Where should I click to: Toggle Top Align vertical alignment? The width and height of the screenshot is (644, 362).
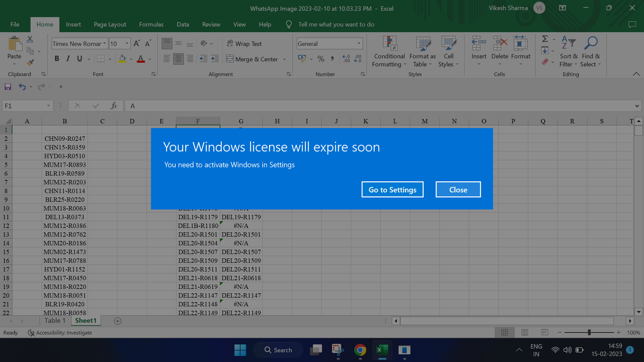(x=167, y=44)
